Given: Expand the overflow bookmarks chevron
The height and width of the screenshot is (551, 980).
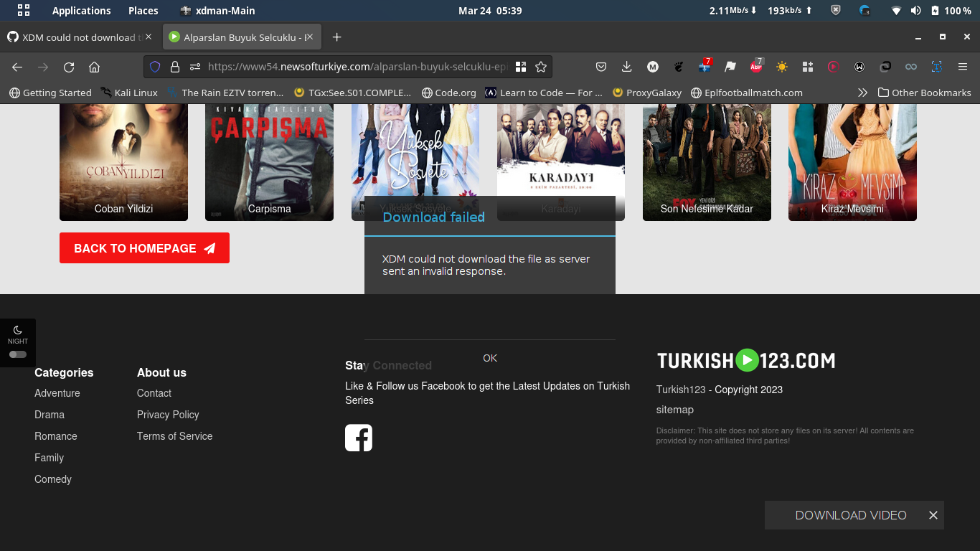Looking at the screenshot, I should pos(862,93).
